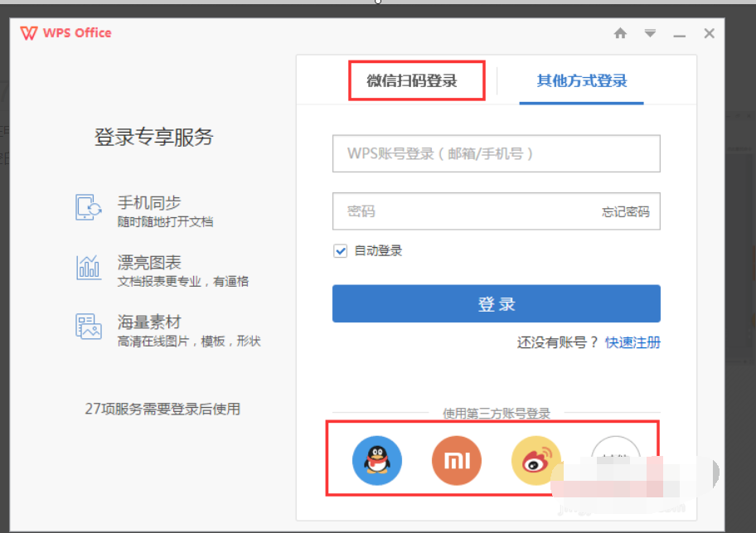
Task: Click the blue 登录 button
Action: point(496,303)
